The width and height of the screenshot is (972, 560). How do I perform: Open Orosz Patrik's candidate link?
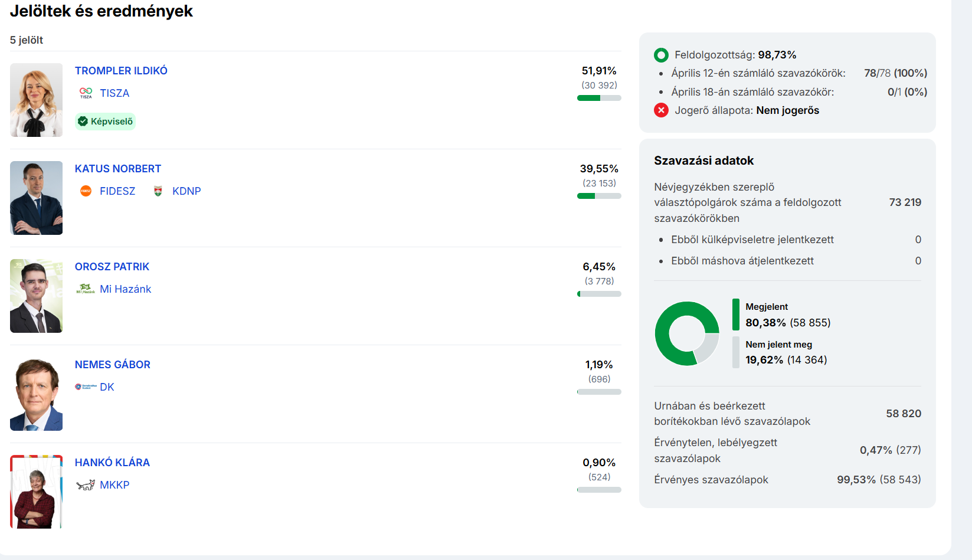[x=112, y=267]
